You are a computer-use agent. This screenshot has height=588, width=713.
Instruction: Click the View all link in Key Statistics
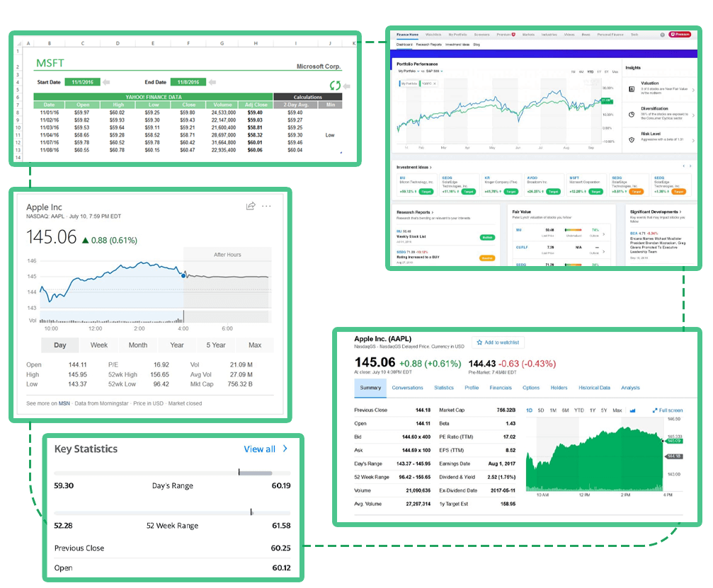[260, 449]
